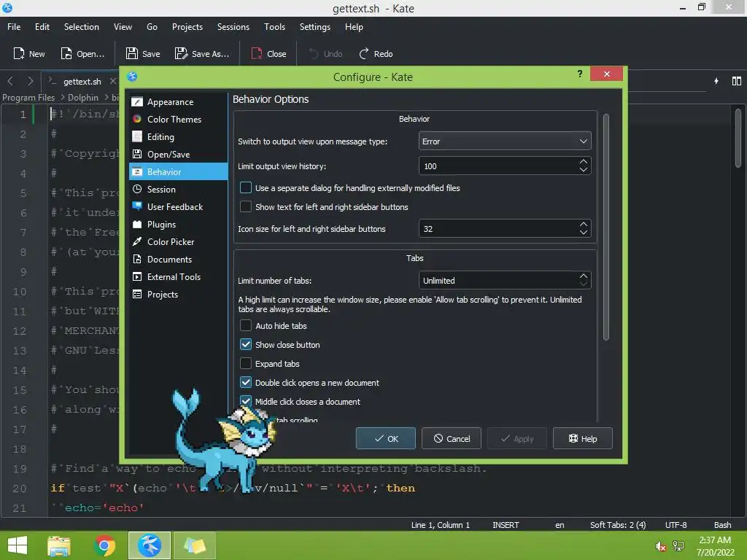
Task: Click the Close document toolbar icon
Action: click(x=257, y=53)
